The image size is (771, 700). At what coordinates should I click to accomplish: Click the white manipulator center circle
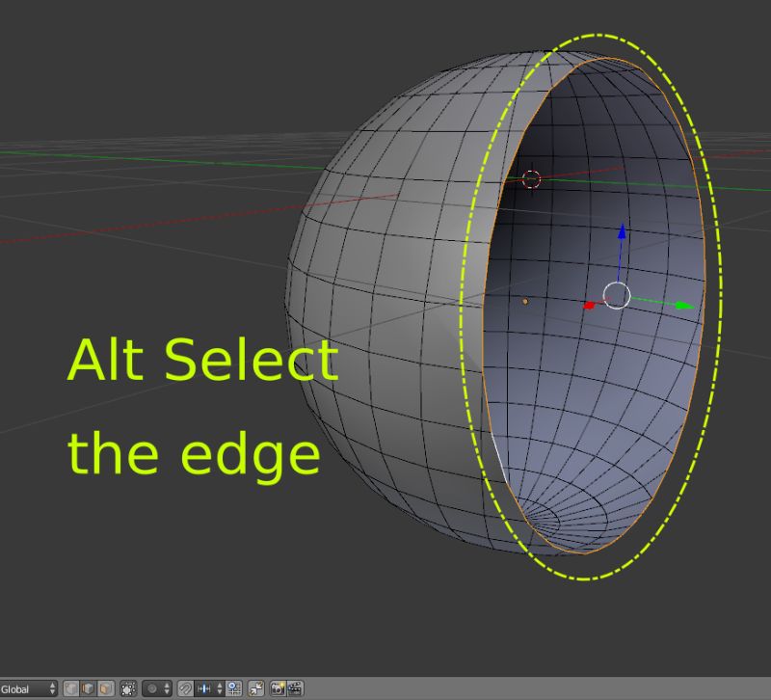click(615, 294)
